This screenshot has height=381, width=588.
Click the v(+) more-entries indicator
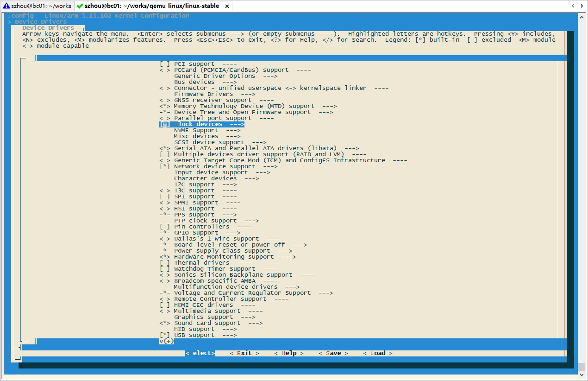[166, 341]
